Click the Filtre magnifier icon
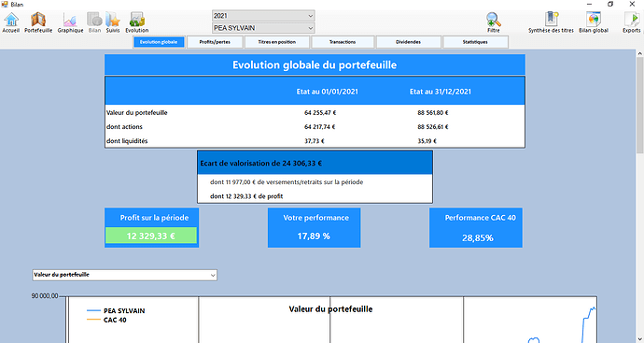The width and height of the screenshot is (644, 343). pos(494,22)
